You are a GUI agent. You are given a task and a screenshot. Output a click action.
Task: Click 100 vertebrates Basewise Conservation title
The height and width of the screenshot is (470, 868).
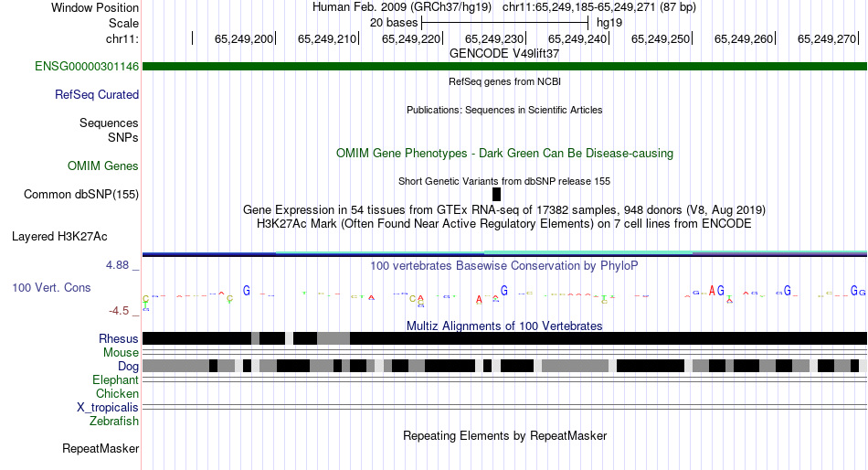click(x=504, y=266)
